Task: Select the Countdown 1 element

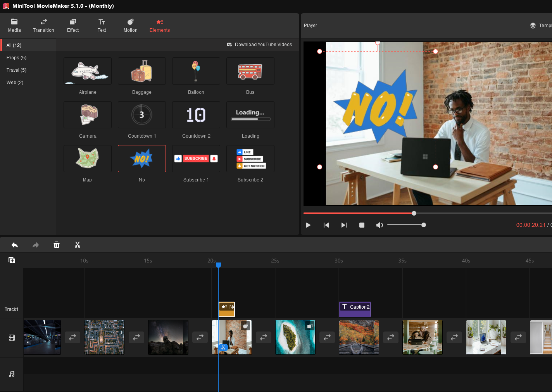Action: [x=142, y=115]
